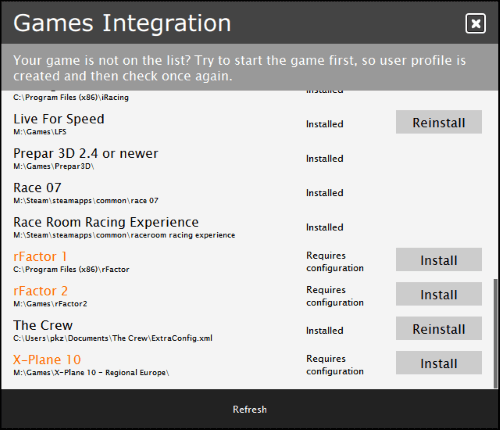Select the Live For Speed game title
The image size is (500, 430).
(x=59, y=119)
